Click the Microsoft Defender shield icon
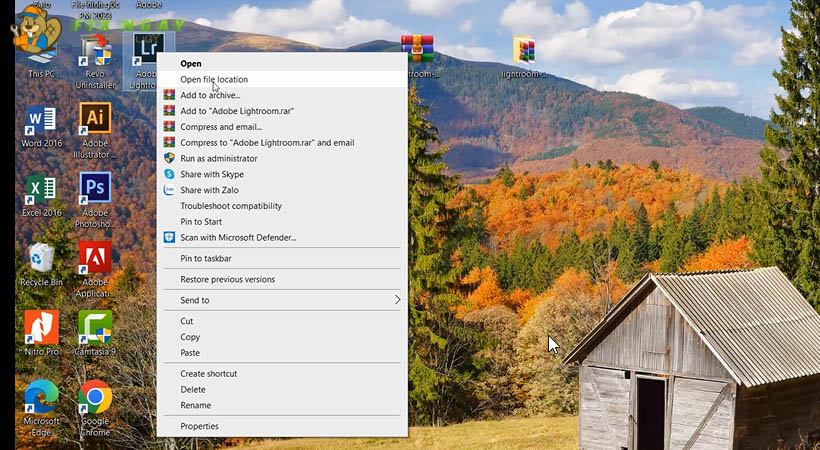Screen dimensions: 820x450 169,237
